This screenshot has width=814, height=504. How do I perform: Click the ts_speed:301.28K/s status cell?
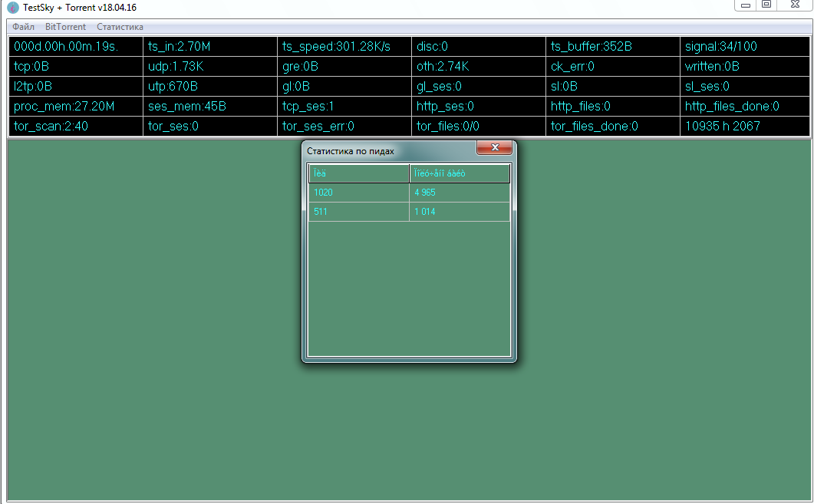tap(344, 47)
